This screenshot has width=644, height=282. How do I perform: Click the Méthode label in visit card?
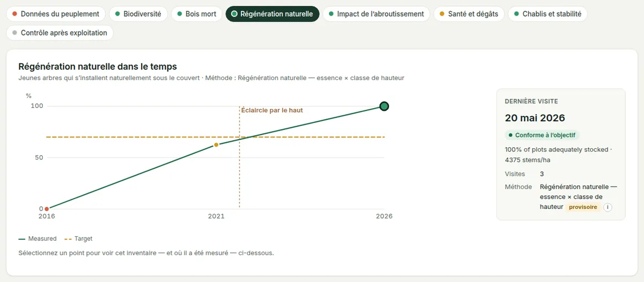coord(518,187)
